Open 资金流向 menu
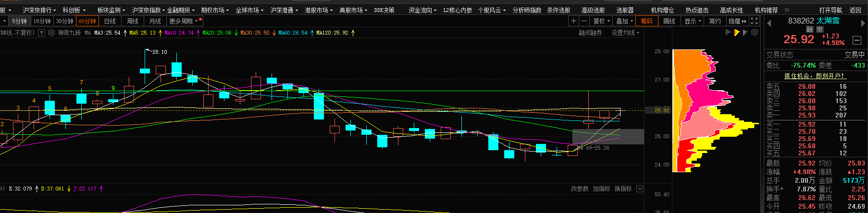 [423, 10]
